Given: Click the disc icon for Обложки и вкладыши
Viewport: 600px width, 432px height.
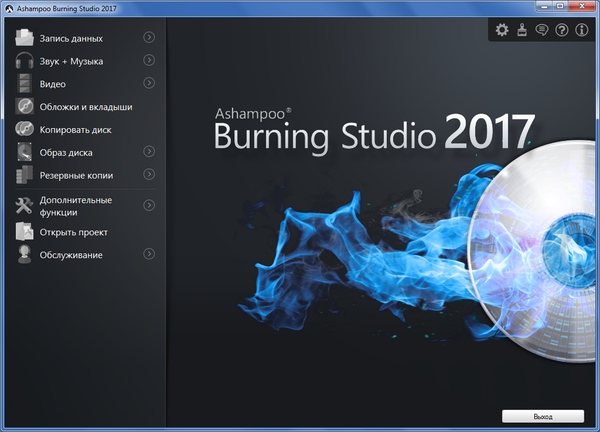Looking at the screenshot, I should pyautogui.click(x=24, y=106).
